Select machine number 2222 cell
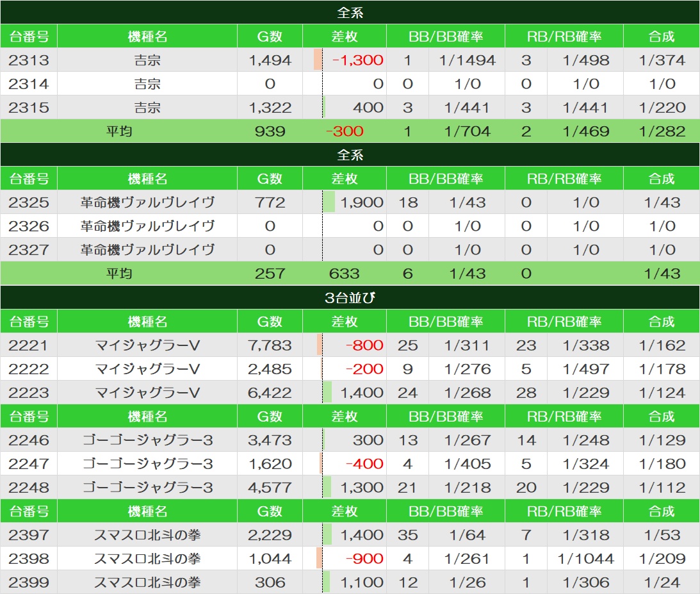700x594 pixels. click(29, 368)
